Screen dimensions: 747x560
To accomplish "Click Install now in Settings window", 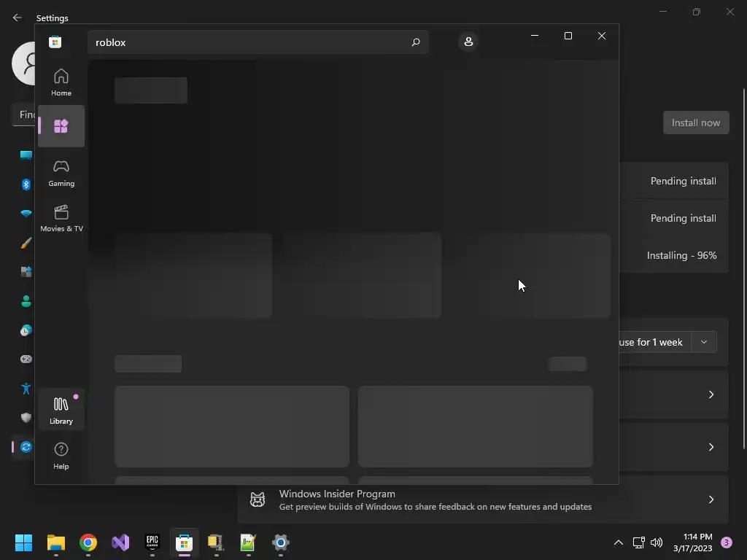I will click(x=695, y=122).
